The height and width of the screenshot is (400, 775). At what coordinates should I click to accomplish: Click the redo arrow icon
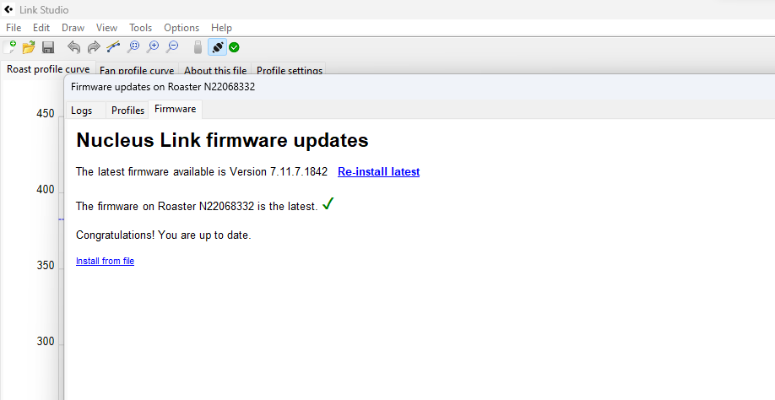[93, 47]
